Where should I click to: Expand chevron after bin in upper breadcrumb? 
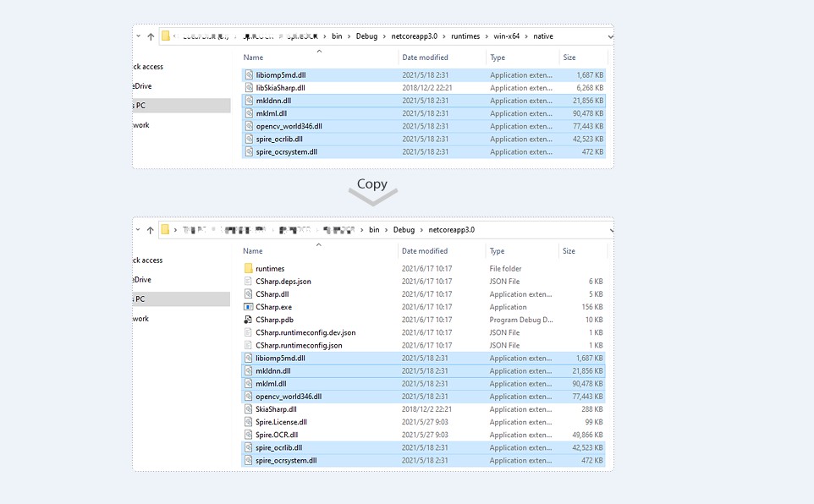point(349,36)
